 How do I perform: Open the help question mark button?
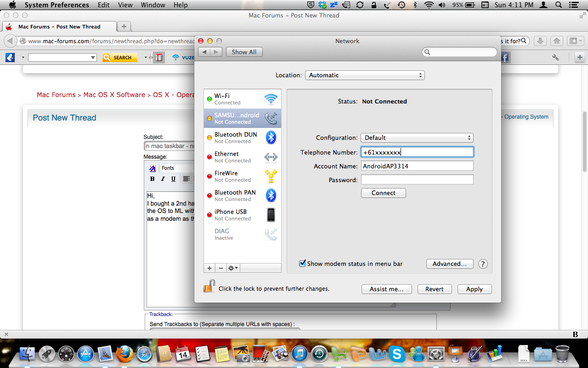[x=483, y=264]
